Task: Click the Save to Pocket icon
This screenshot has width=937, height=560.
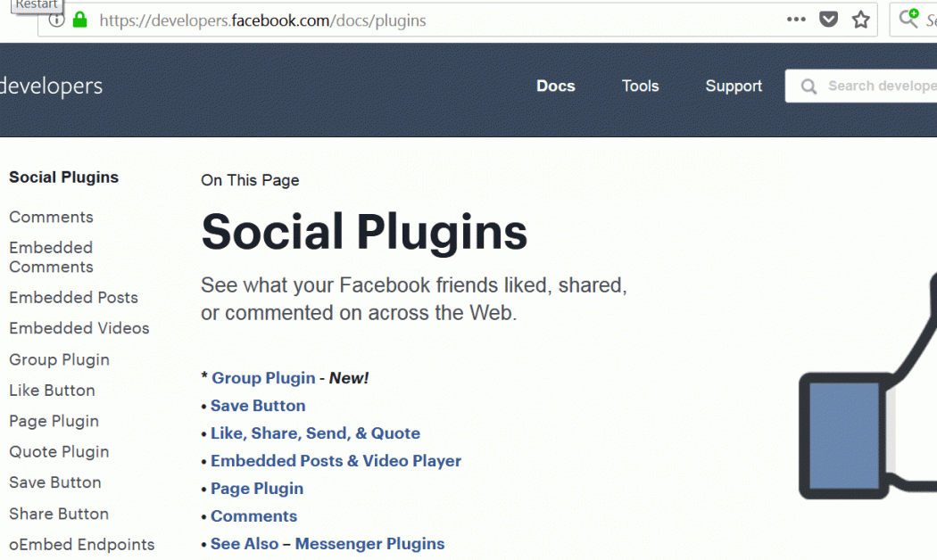Action: (x=829, y=20)
